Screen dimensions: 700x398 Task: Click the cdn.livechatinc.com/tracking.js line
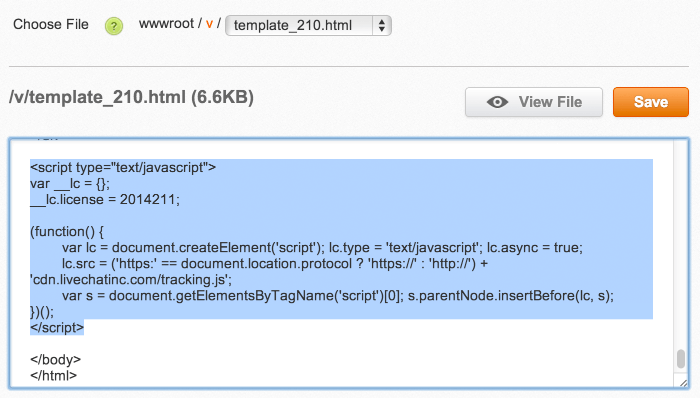[131, 280]
